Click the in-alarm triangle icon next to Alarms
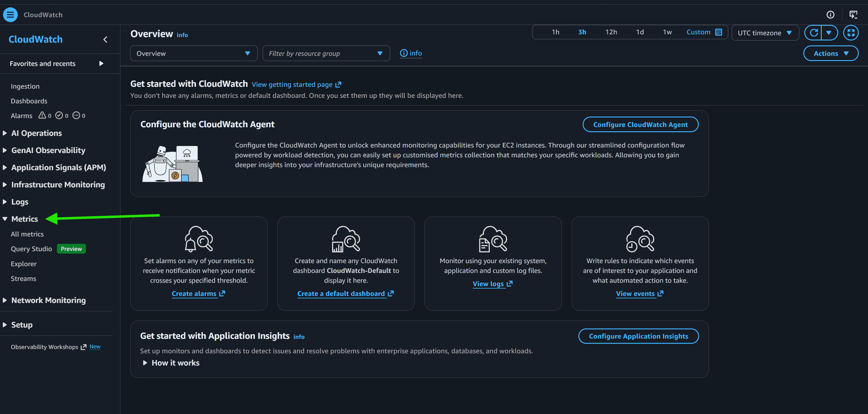 (42, 115)
